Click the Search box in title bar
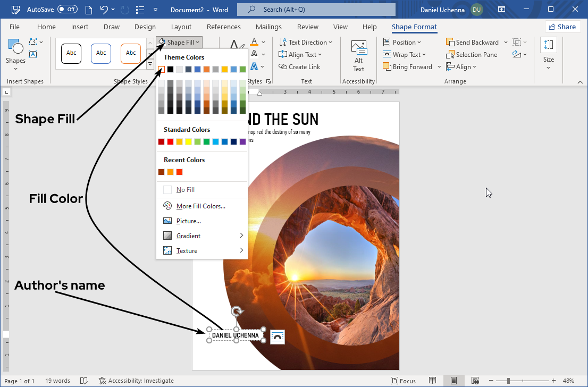The width and height of the screenshot is (588, 387). pyautogui.click(x=316, y=10)
